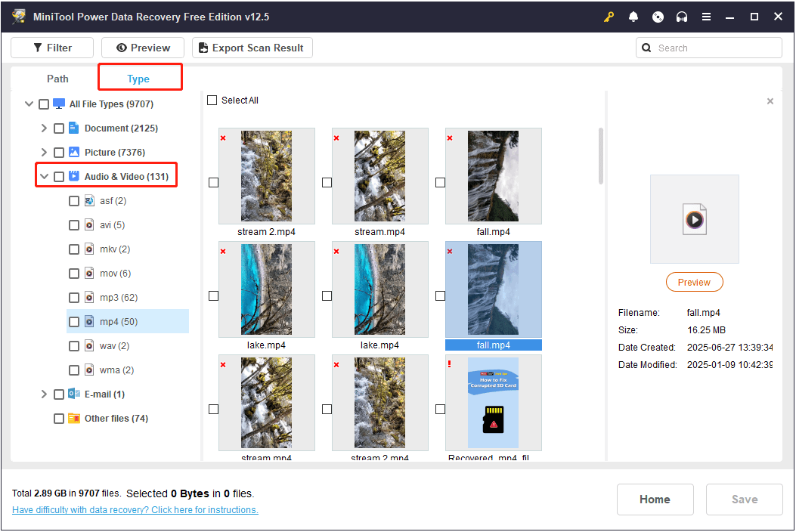Click the key register icon
The width and height of the screenshot is (796, 532).
609,17
